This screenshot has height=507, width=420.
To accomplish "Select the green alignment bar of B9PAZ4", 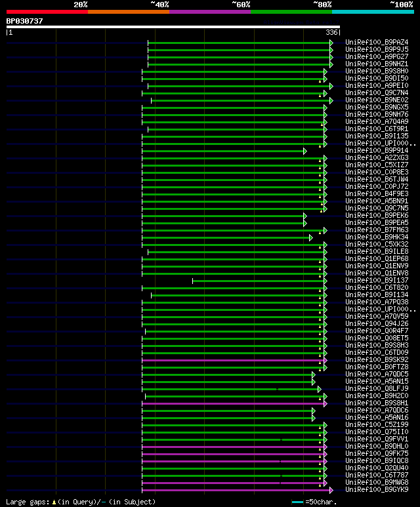I will (239, 43).
